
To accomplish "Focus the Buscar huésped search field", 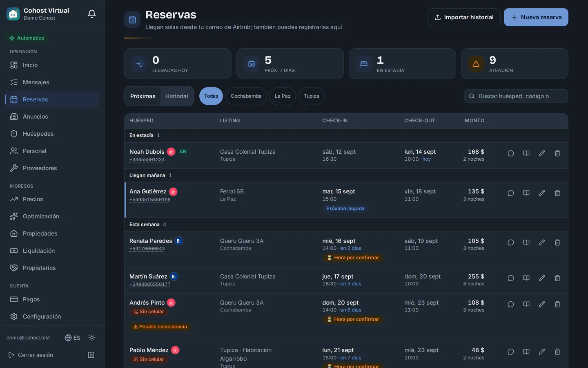I will click(x=516, y=96).
